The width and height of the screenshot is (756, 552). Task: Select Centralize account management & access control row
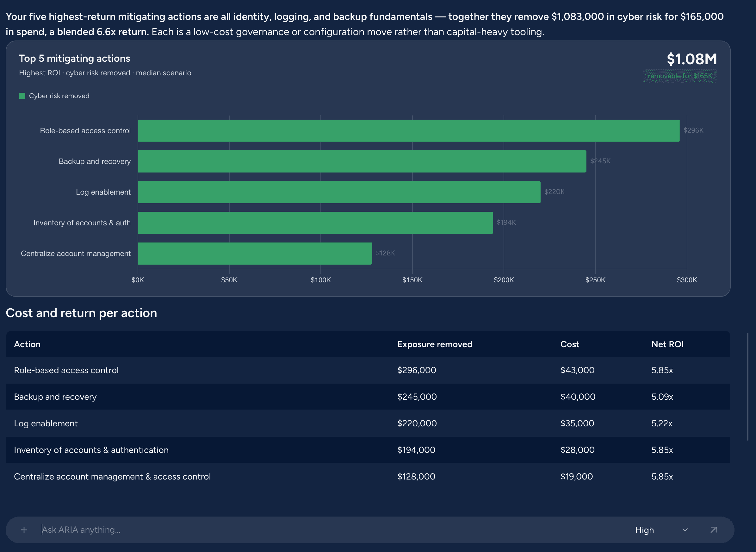[x=112, y=476]
